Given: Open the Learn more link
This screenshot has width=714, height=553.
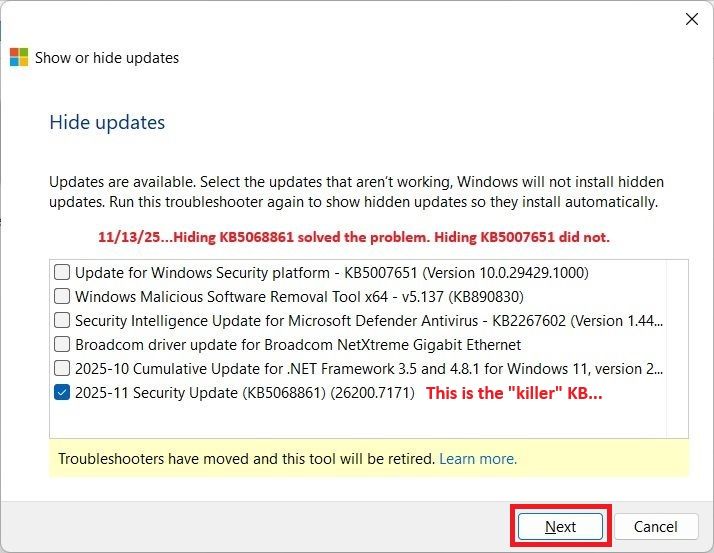Looking at the screenshot, I should 478,459.
